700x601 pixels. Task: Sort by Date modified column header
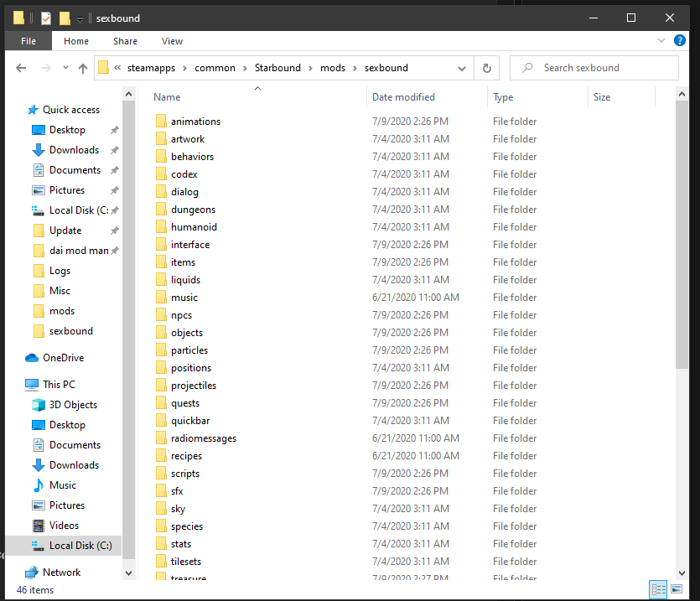click(x=403, y=97)
